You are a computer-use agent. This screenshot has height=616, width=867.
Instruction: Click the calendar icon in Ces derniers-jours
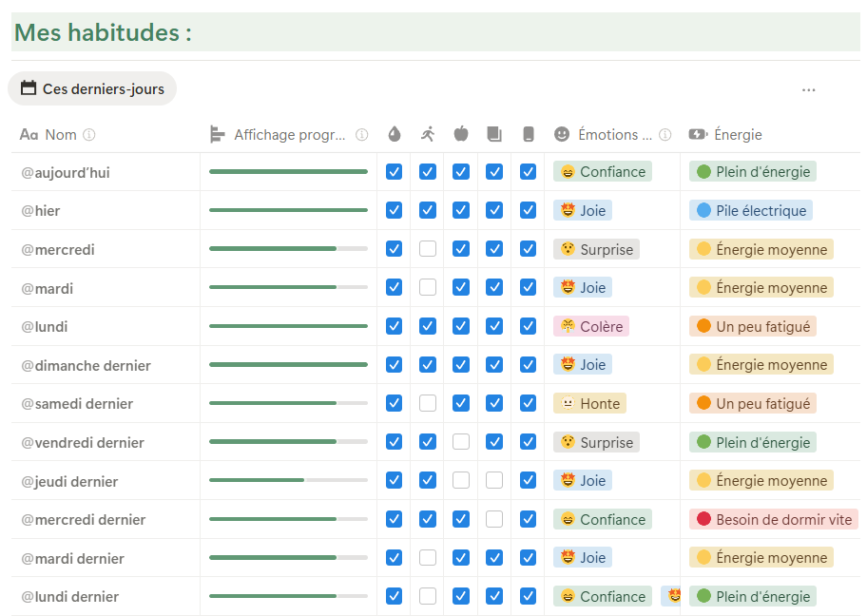pos(29,87)
